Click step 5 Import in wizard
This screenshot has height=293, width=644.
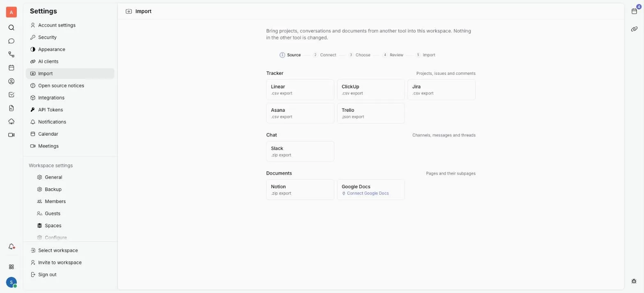(425, 55)
